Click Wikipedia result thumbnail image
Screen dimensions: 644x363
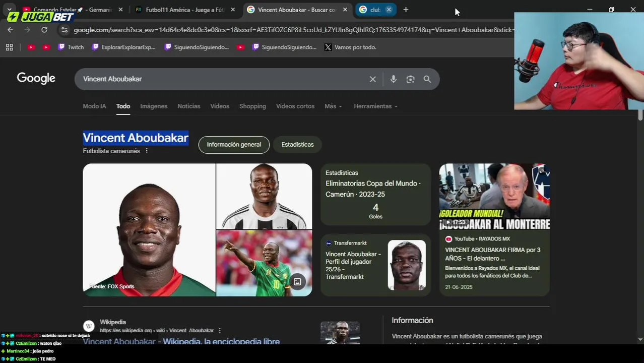[340, 333]
